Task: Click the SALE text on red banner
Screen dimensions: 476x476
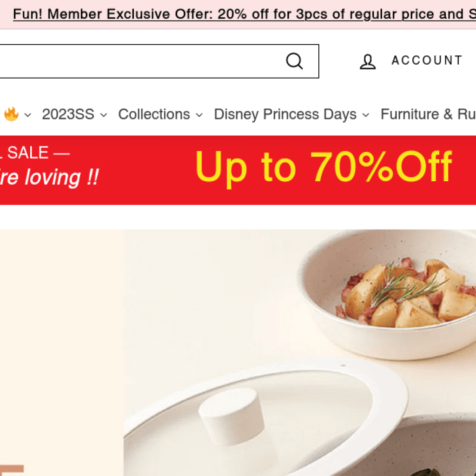Action: point(27,152)
